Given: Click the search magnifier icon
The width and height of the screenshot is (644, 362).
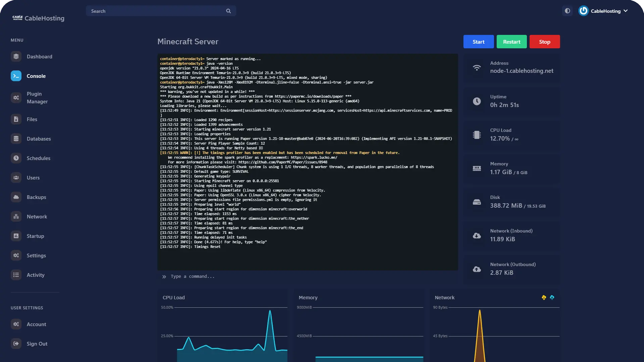Looking at the screenshot, I should click(x=229, y=11).
